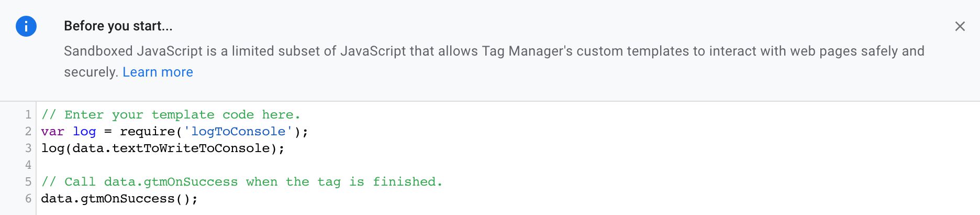This screenshot has width=980, height=215.
Task: Click the var keyword in code
Action: [52, 132]
